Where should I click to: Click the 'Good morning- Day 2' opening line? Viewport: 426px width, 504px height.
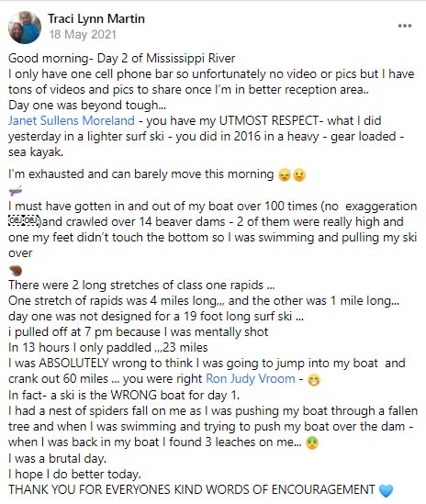tap(121, 59)
